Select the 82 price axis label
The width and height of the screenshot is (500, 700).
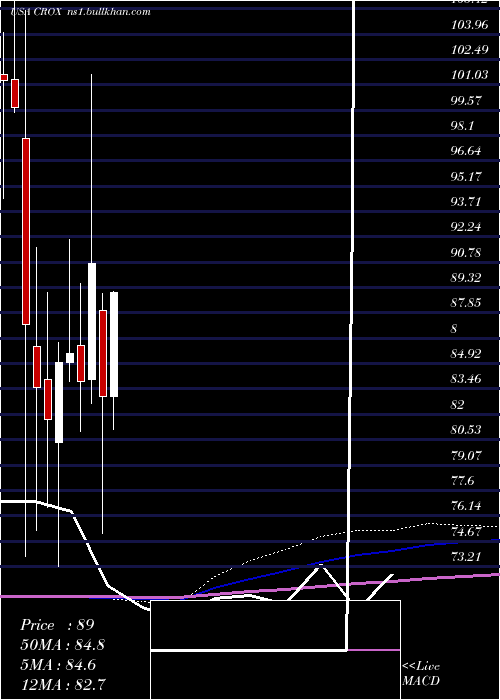point(458,404)
